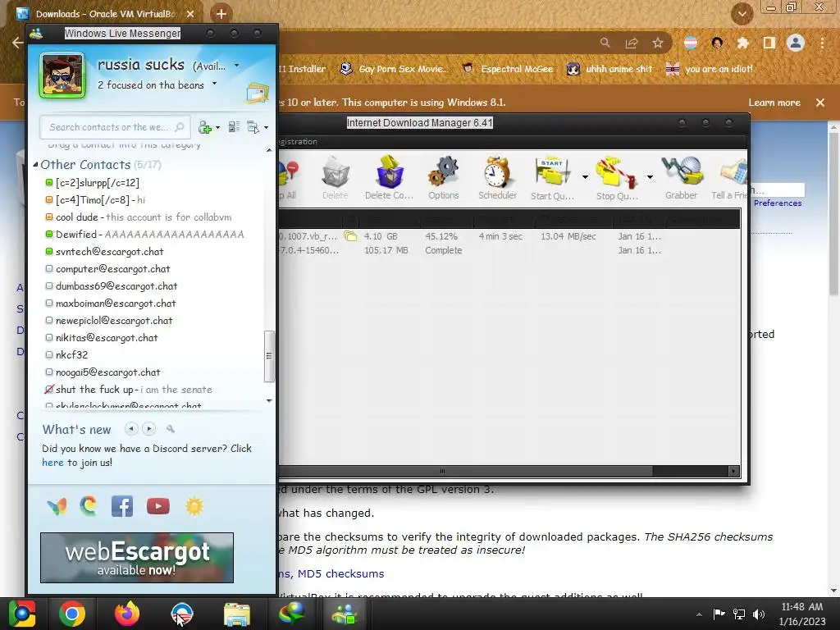
Task: Click the Messenger contact list scrollbar thumb
Action: click(269, 356)
